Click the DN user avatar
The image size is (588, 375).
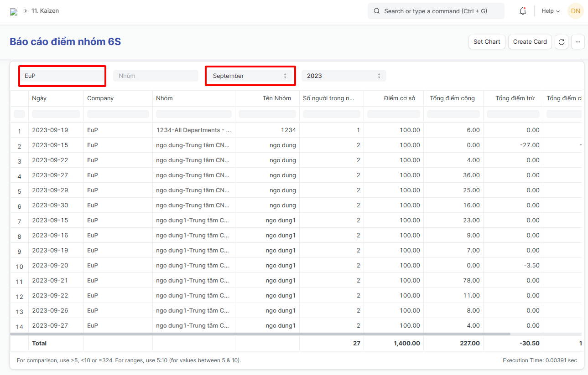click(x=575, y=11)
